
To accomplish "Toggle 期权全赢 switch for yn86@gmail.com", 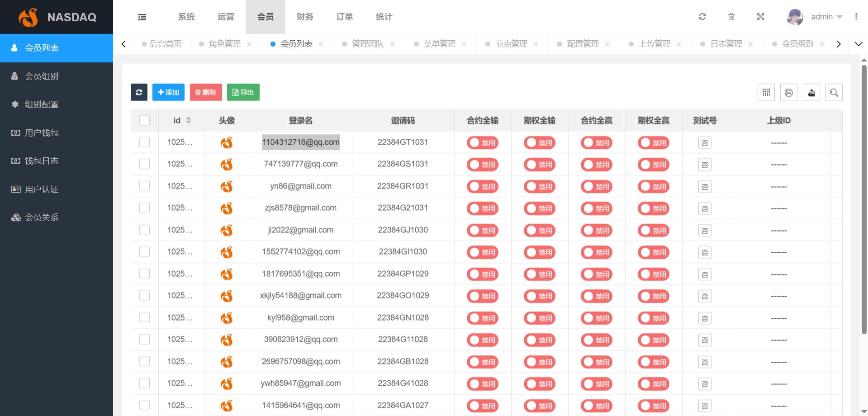I will pos(653,187).
